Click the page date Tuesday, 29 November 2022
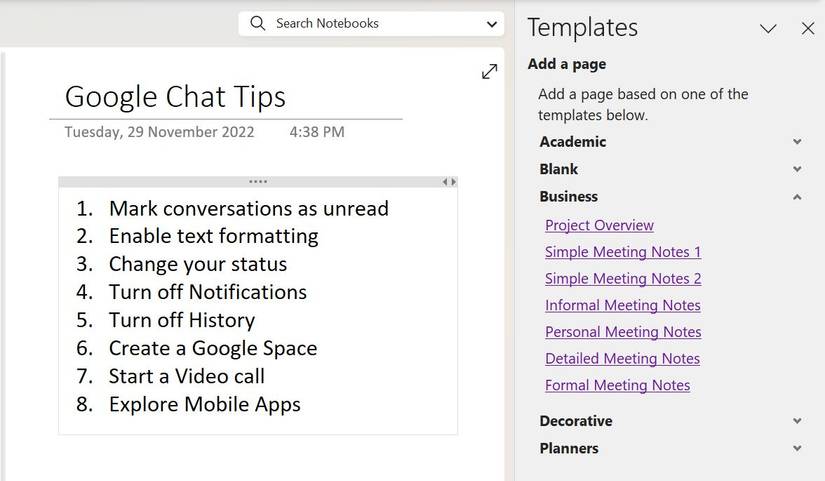Image resolution: width=825 pixels, height=481 pixels. click(159, 132)
